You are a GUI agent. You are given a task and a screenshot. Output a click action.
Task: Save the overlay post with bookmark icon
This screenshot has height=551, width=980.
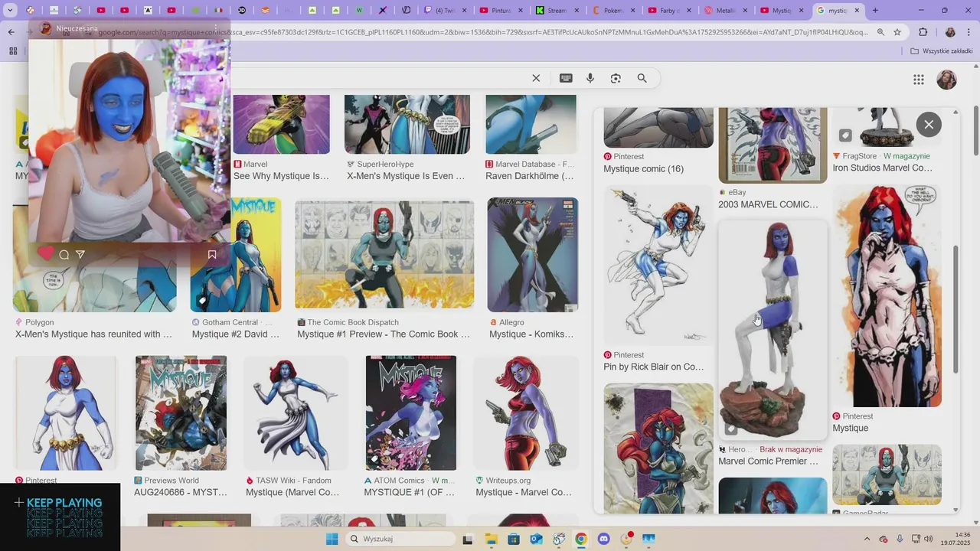212,255
